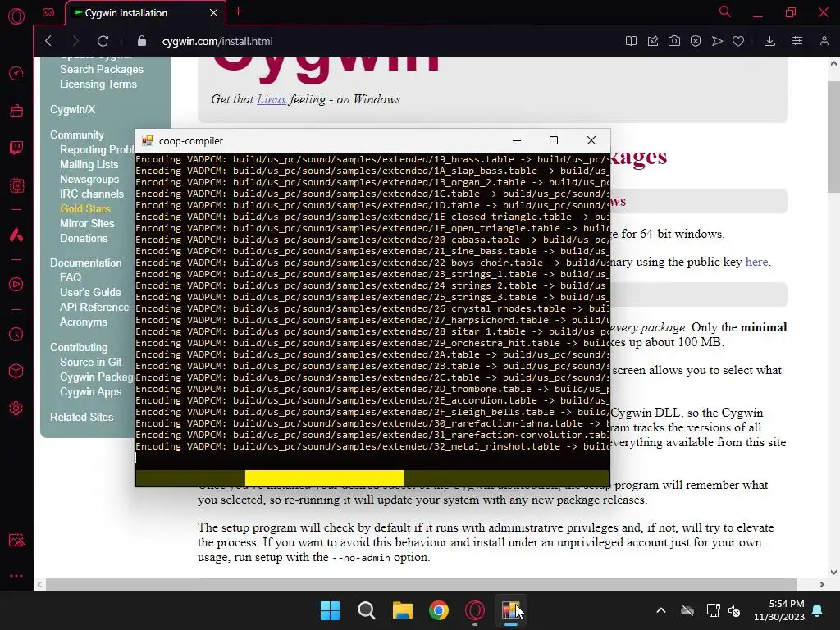The image size is (840, 630).
Task: Open the User's Guide link
Action: (90, 293)
